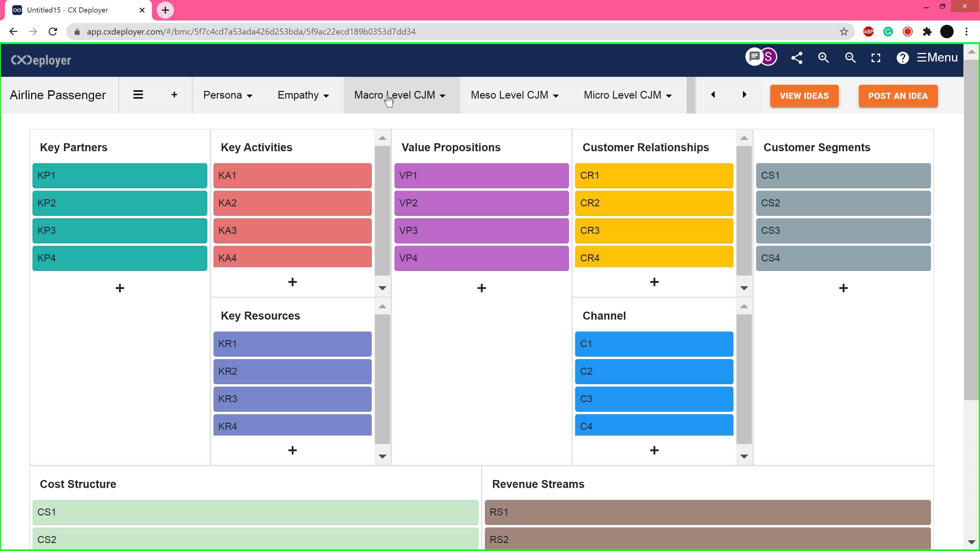Click the share icon in header

coord(797,58)
